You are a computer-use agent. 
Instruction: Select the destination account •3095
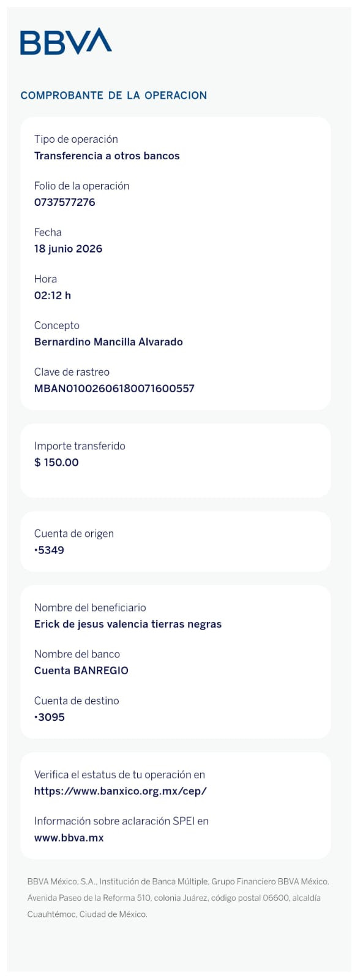pos(50,717)
